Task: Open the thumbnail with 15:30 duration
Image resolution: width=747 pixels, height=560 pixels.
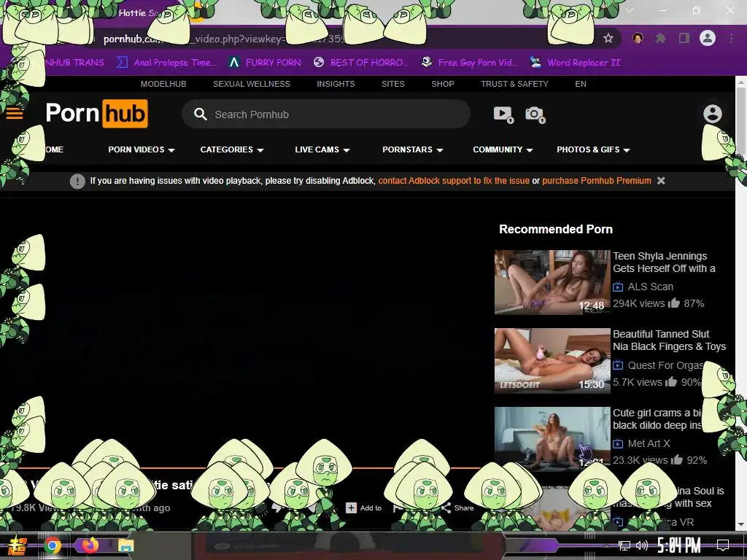Action: click(552, 360)
